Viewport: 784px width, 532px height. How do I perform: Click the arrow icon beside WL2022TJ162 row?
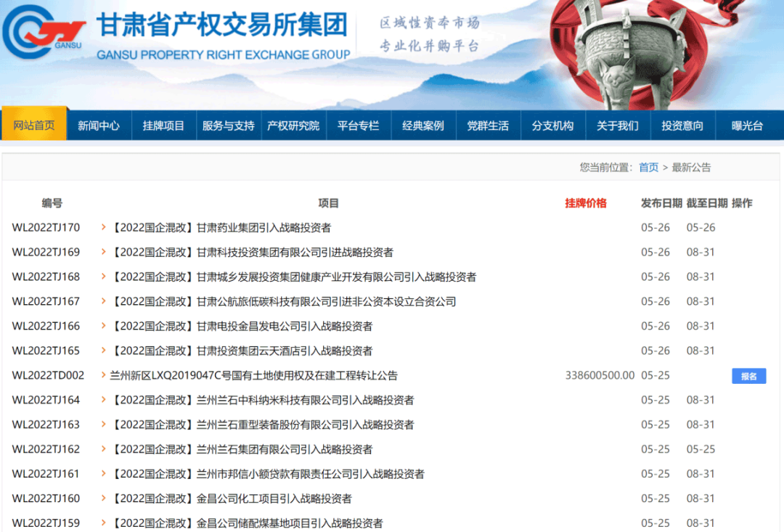104,449
